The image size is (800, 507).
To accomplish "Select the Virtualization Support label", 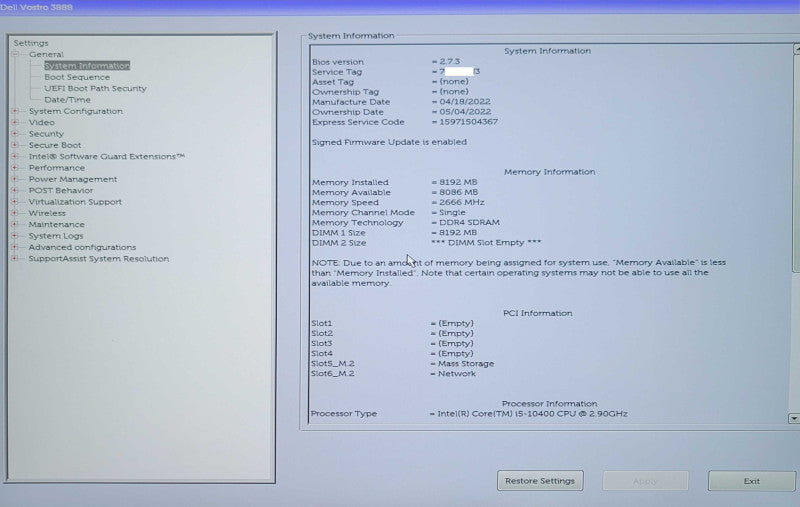I will coord(75,201).
